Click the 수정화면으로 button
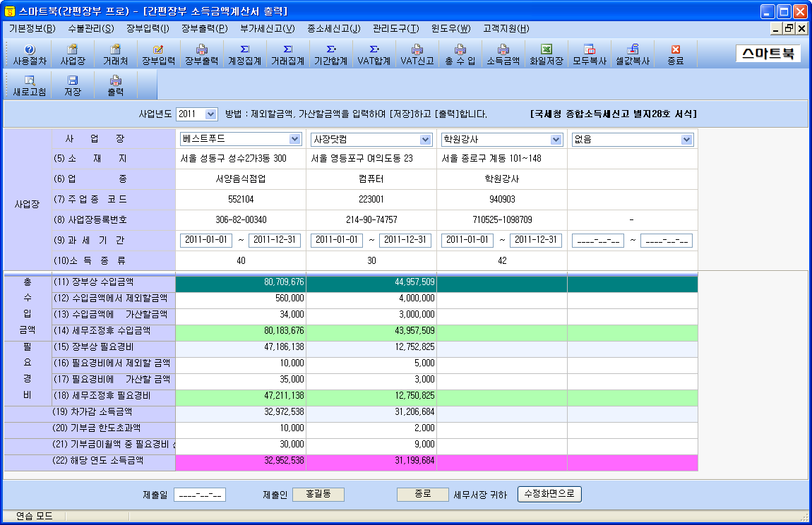 [x=549, y=494]
